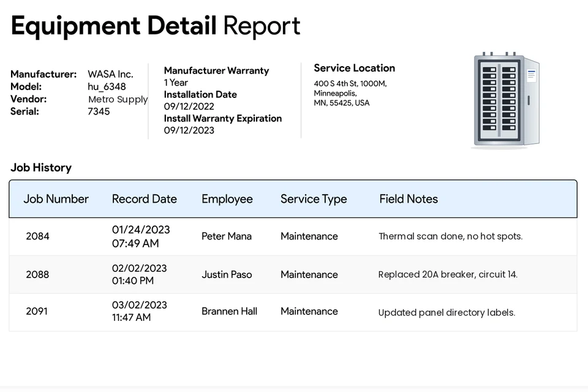Click the Equipment Detail Report title

(x=156, y=26)
